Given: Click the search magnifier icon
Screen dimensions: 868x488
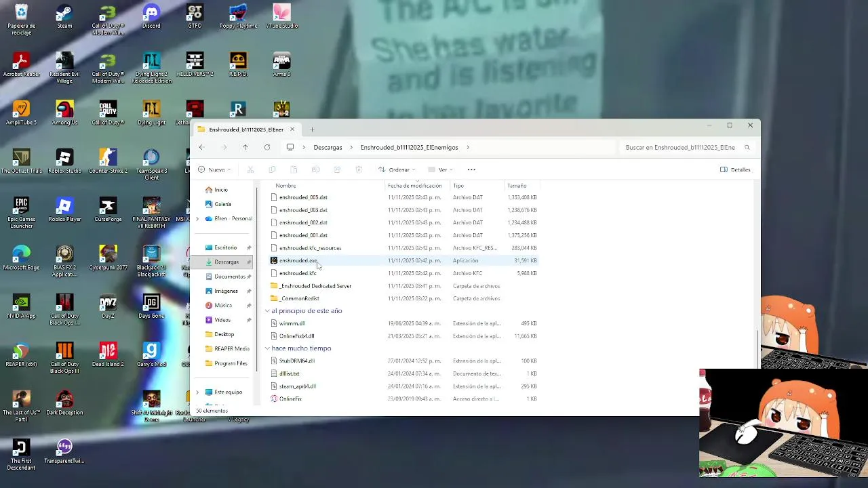Looking at the screenshot, I should [747, 147].
